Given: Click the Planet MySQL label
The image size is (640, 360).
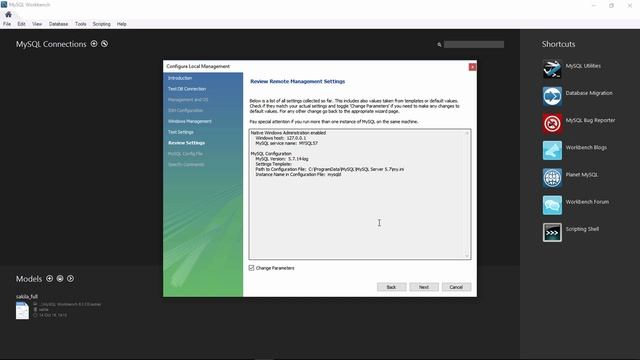Looking at the screenshot, I should click(x=582, y=175).
